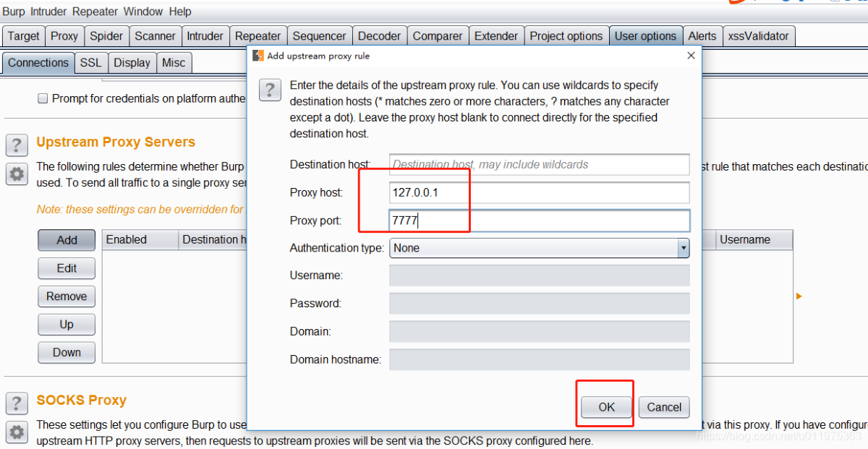
Task: Open the Authentication type dropdown
Action: tap(540, 248)
